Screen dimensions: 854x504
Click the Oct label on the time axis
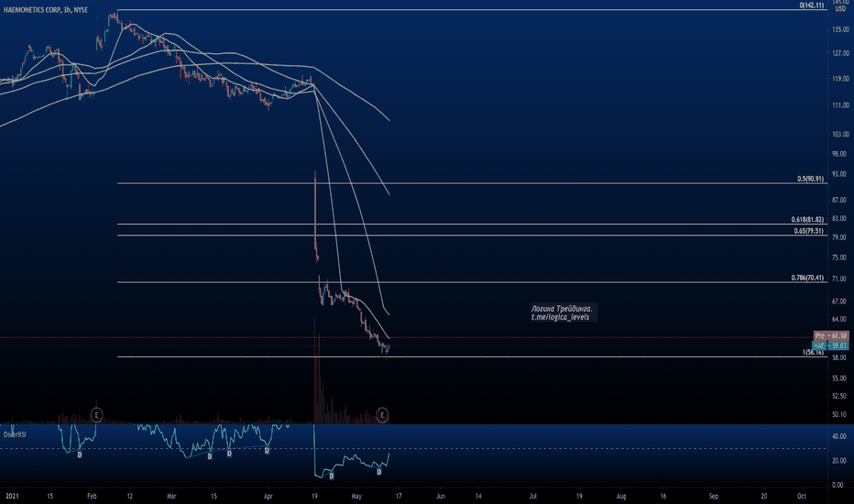801,497
